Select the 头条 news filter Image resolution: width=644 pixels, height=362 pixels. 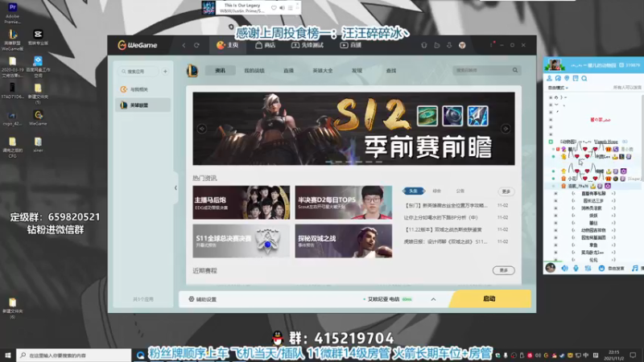coord(413,191)
